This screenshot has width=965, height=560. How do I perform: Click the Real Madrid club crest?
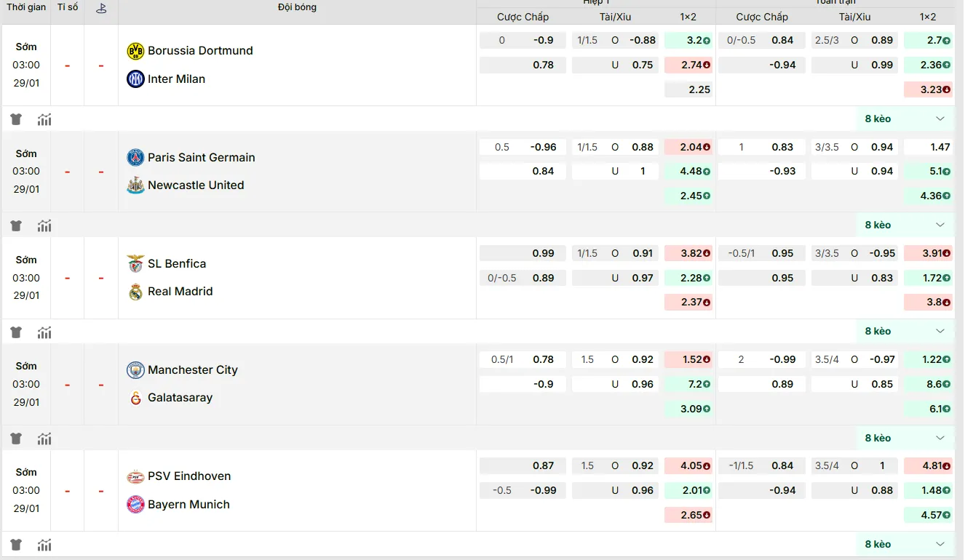coord(135,292)
